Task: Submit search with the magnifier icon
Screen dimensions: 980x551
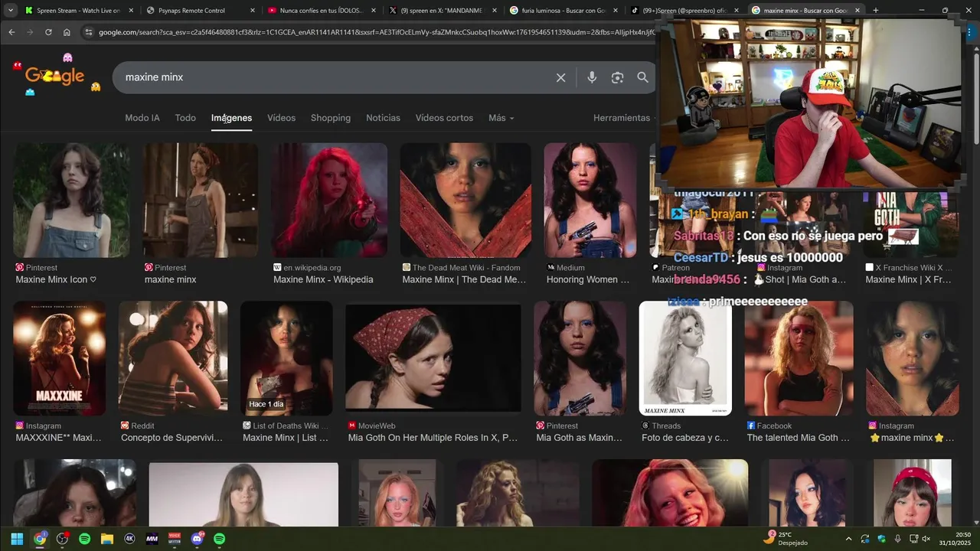Action: click(x=642, y=77)
